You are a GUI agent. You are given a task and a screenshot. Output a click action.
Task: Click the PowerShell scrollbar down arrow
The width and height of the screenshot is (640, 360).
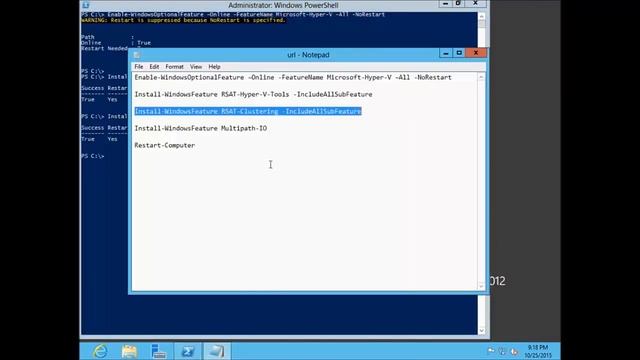(482, 331)
